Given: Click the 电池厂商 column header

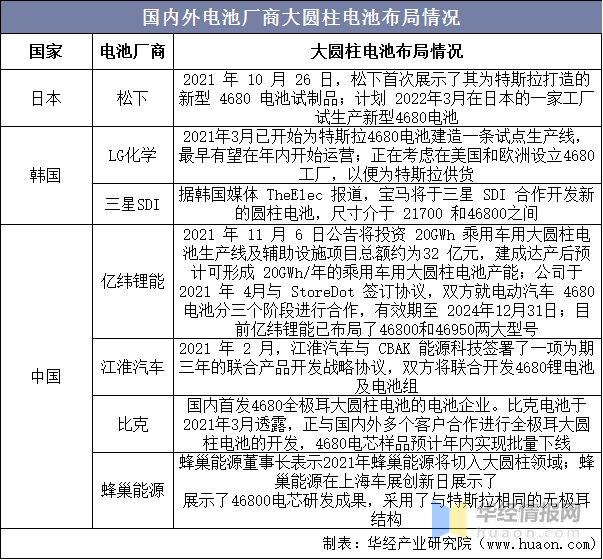Looking at the screenshot, I should (x=133, y=51).
